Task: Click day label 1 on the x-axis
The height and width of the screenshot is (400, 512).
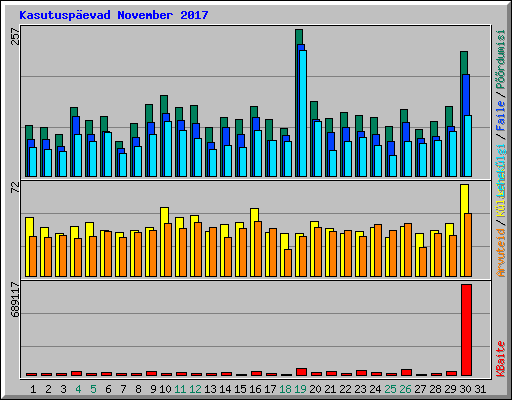Action: tap(33, 389)
